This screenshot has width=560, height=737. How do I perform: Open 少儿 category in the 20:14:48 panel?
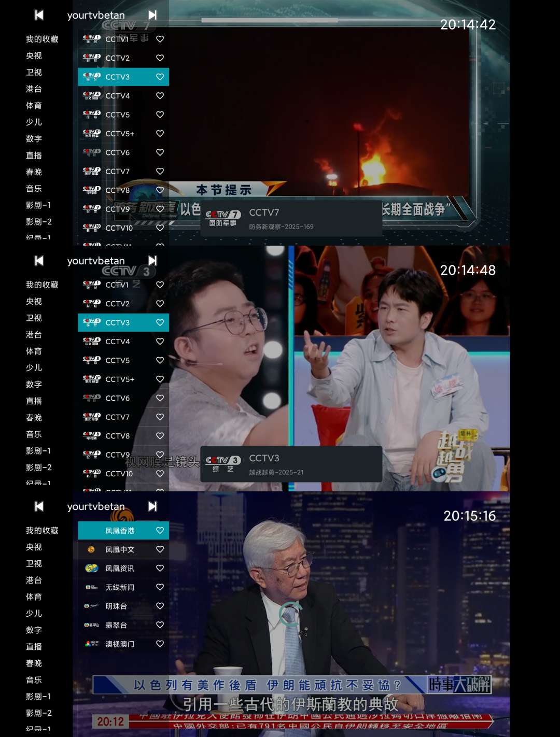(x=34, y=368)
